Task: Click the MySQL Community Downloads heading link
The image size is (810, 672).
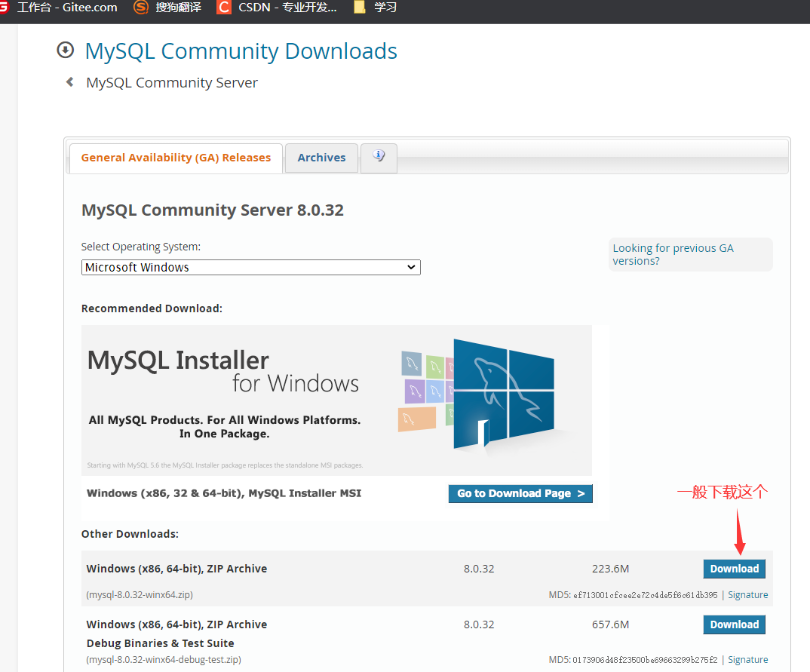Action: coord(241,51)
